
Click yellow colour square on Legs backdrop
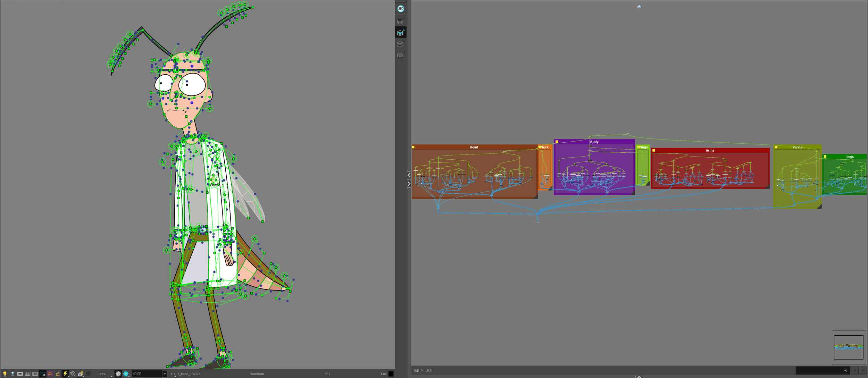(x=825, y=157)
